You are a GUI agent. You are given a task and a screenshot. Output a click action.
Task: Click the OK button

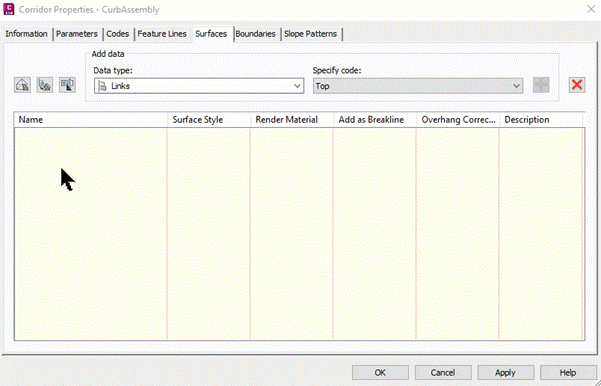pyautogui.click(x=380, y=373)
